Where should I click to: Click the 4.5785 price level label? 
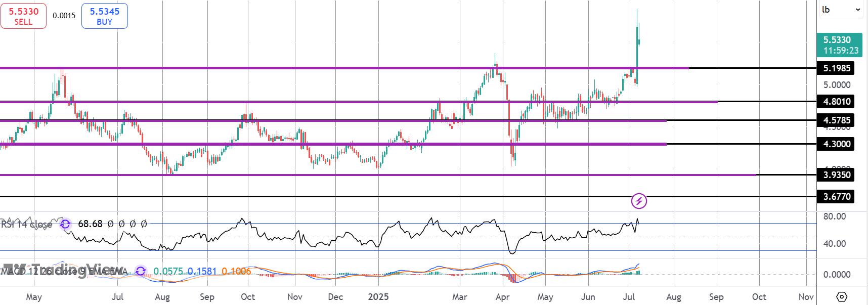tap(836, 120)
